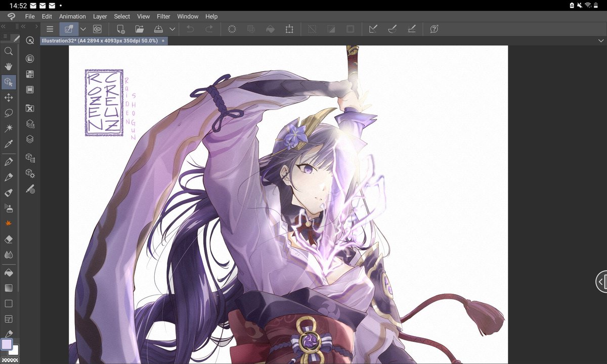
Task: Toggle Snap to Grid
Action: coord(411,29)
